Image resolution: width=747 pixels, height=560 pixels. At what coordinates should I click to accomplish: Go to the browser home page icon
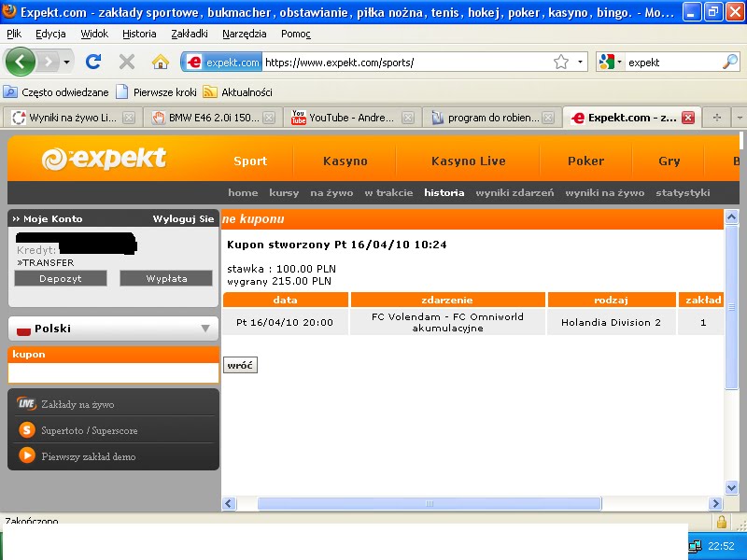coord(161,62)
